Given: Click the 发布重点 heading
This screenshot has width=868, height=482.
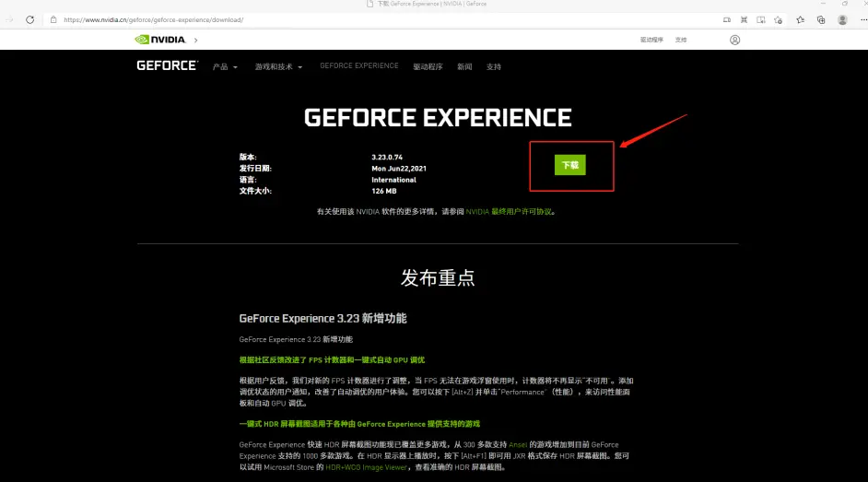Looking at the screenshot, I should (438, 277).
